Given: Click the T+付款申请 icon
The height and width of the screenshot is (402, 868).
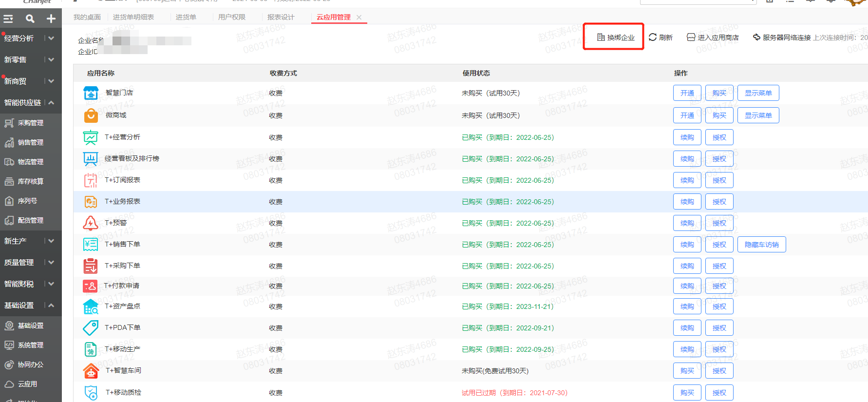Looking at the screenshot, I should tap(90, 286).
